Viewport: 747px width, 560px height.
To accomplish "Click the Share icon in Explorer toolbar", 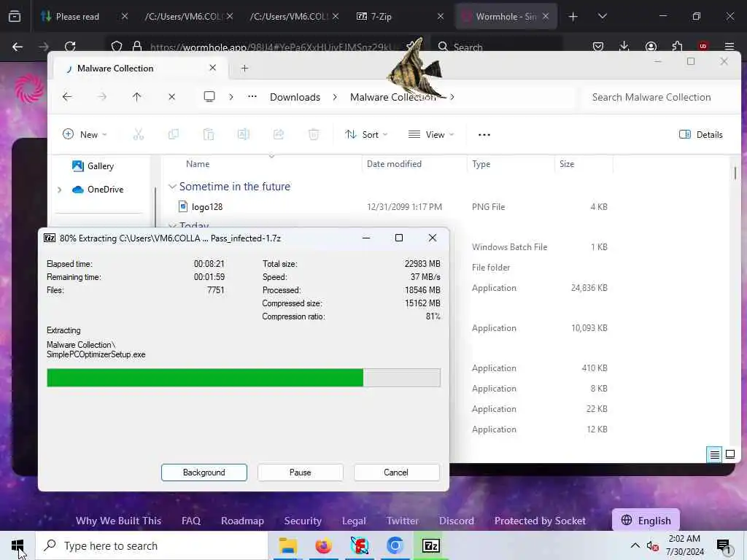I will pyautogui.click(x=279, y=135).
